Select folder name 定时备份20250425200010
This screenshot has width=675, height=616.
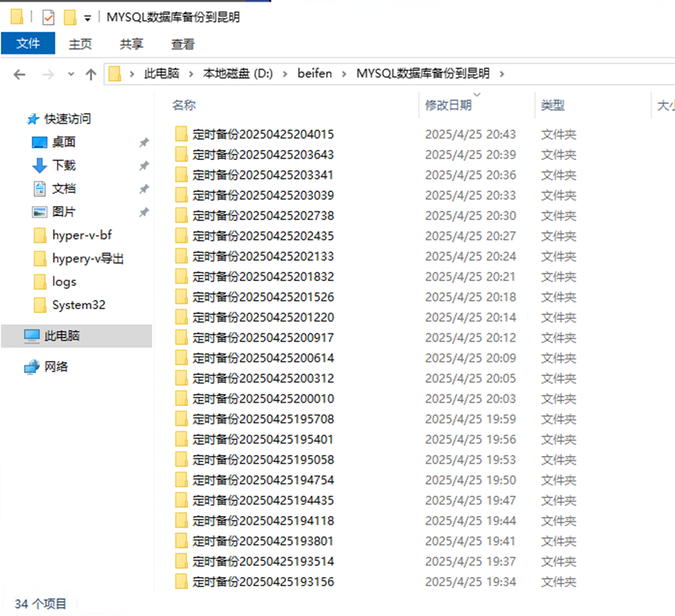click(x=263, y=399)
